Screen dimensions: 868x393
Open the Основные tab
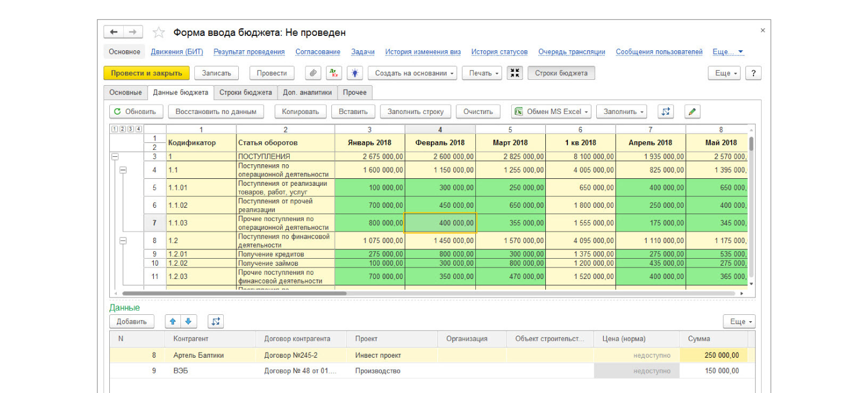click(125, 93)
